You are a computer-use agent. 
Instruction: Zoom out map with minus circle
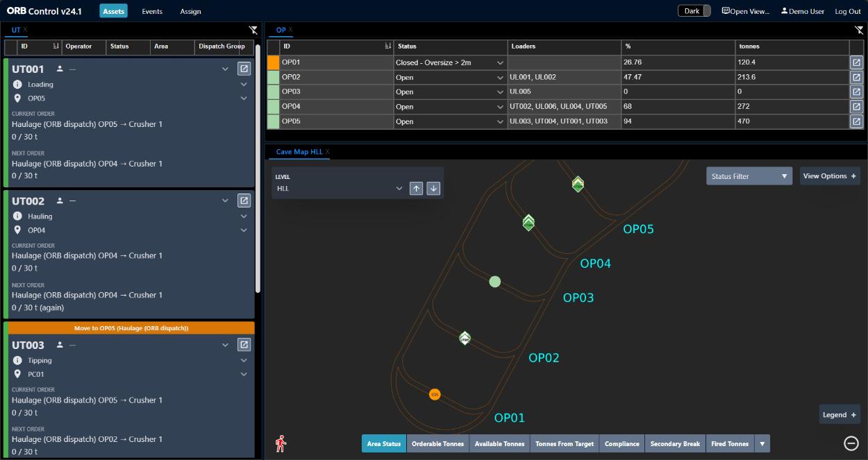[x=851, y=443]
